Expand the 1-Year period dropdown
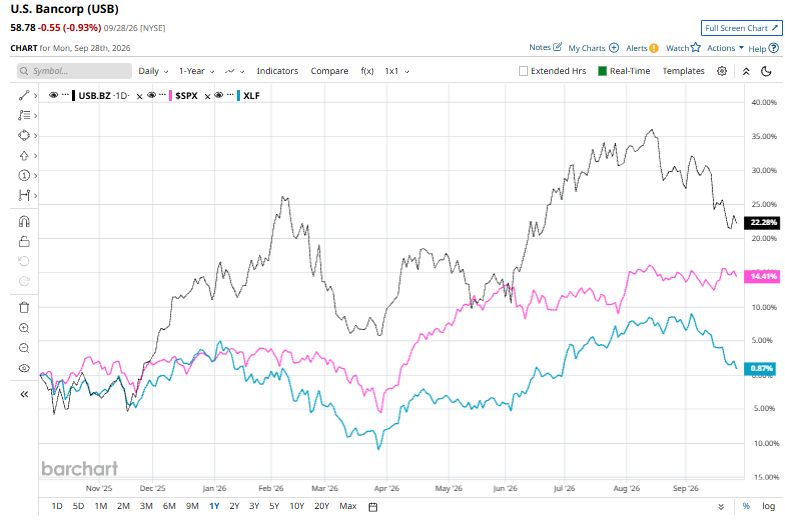This screenshot has height=522, width=785. [x=197, y=71]
